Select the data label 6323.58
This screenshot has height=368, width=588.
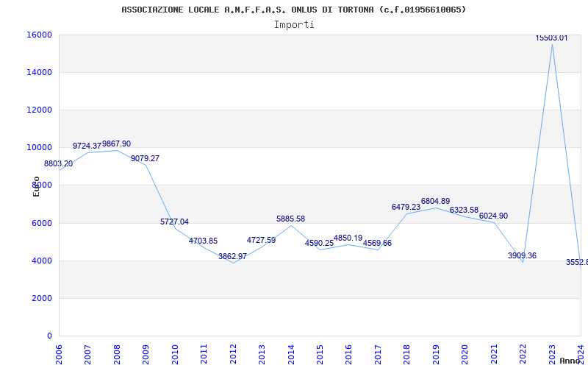(465, 210)
